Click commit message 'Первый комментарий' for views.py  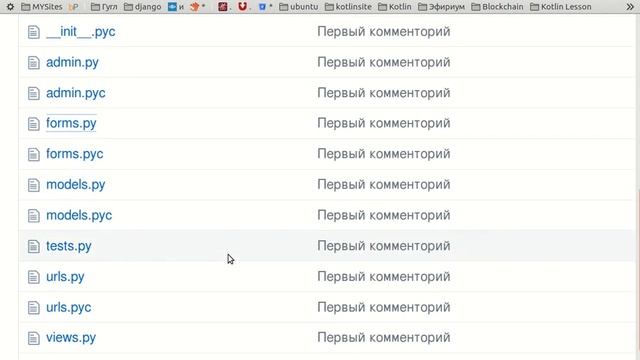(x=384, y=338)
